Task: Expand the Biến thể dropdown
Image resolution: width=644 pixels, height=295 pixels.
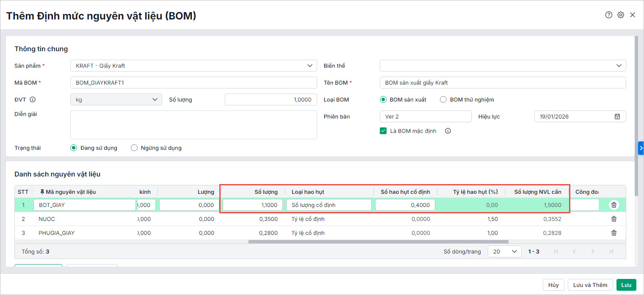Action: 619,66
